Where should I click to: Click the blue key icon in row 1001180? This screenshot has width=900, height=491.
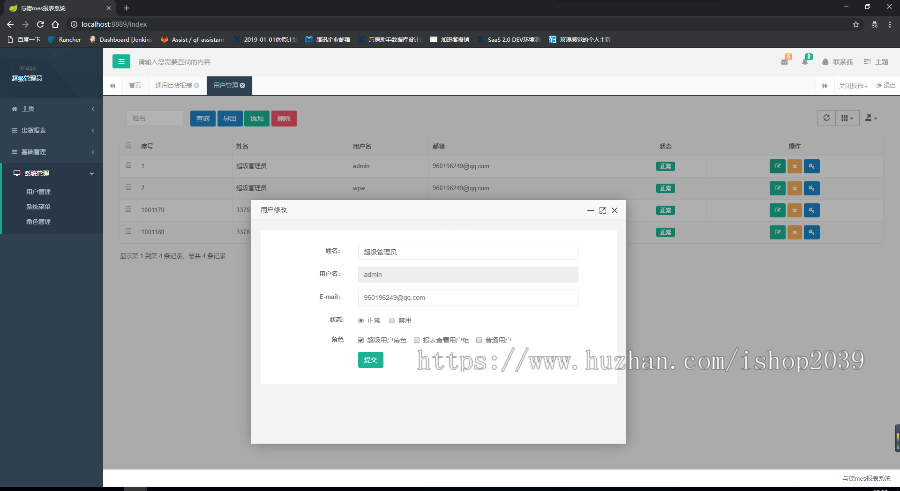coord(812,232)
